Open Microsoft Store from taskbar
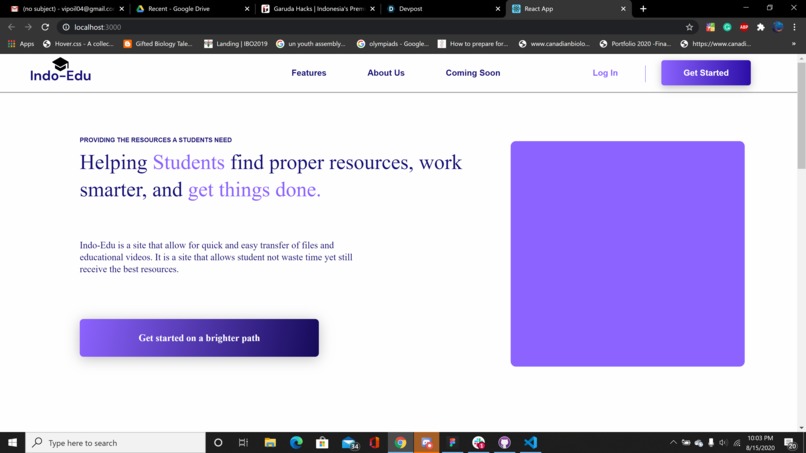806x453 pixels. click(x=322, y=443)
